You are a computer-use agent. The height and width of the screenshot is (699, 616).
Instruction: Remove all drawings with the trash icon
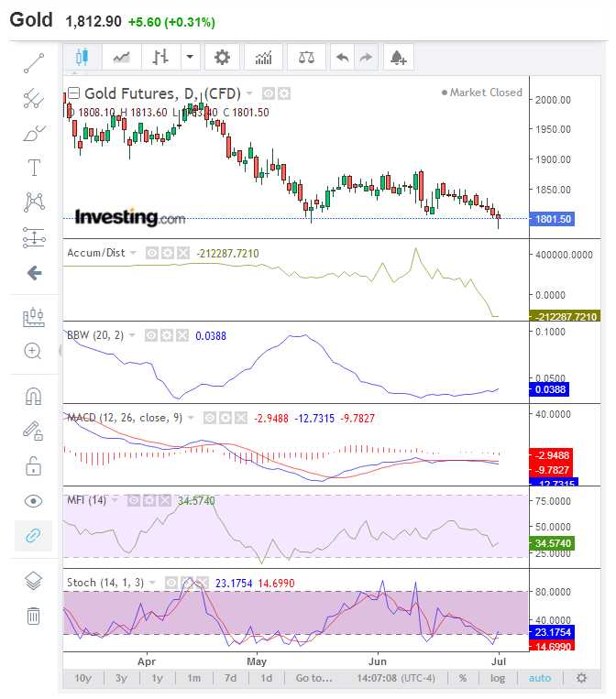[x=34, y=616]
